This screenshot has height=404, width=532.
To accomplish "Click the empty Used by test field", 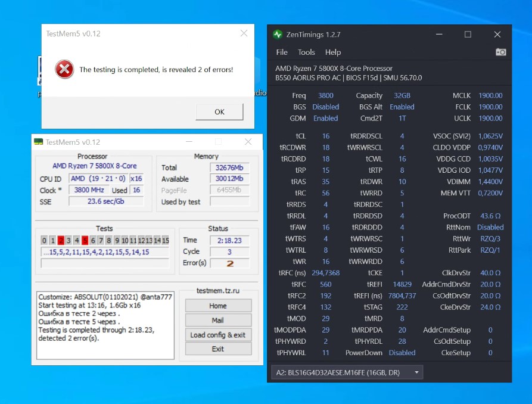I will pyautogui.click(x=229, y=201).
